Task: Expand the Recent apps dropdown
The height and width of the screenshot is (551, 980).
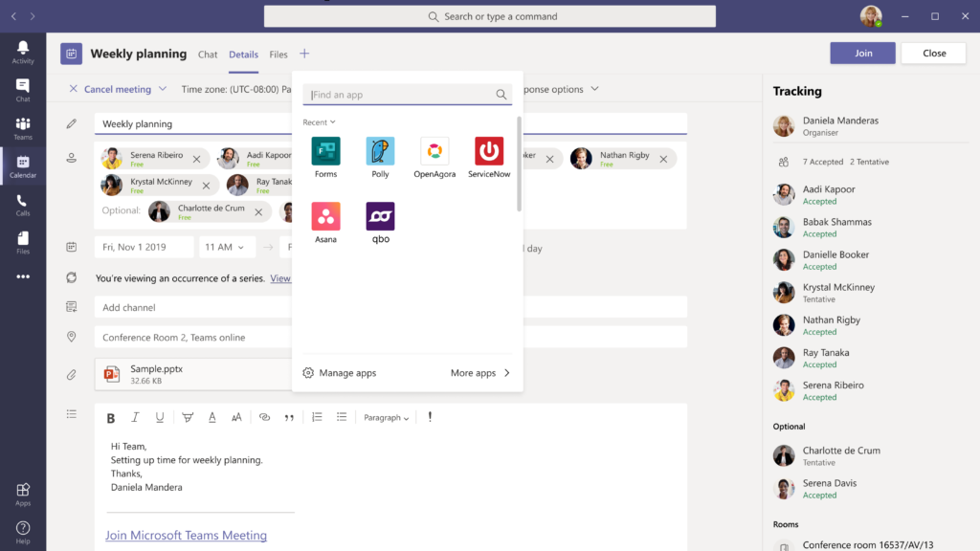Action: pos(320,122)
